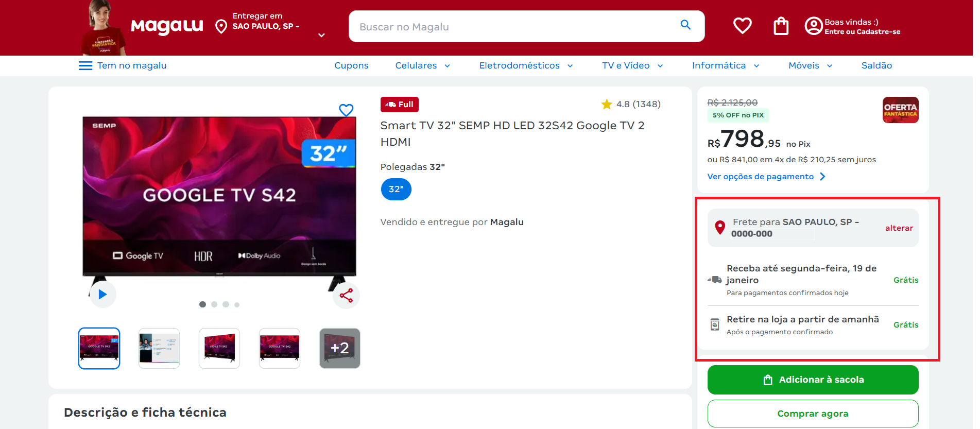The width and height of the screenshot is (980, 429).
Task: Focus the Buscar no Magalu search field
Action: click(526, 26)
